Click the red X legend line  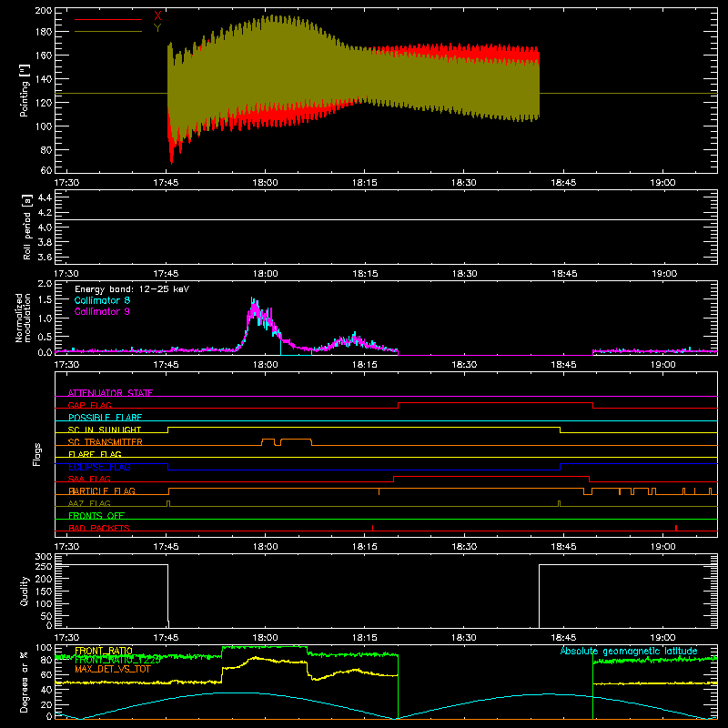[108, 19]
